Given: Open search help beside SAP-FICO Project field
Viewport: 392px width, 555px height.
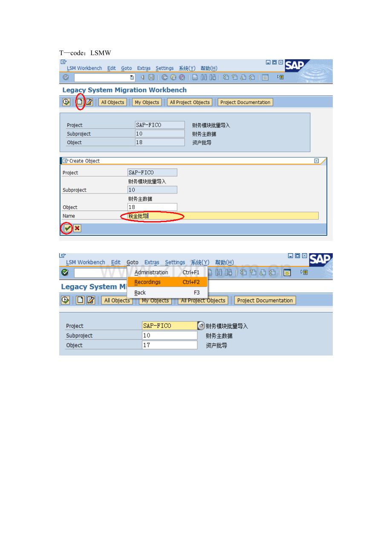Looking at the screenshot, I should [201, 326].
